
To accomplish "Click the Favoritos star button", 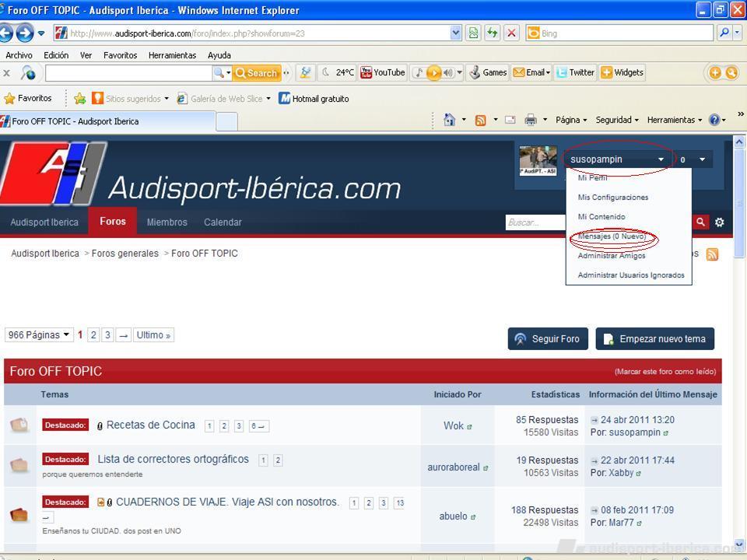I will coord(28,98).
